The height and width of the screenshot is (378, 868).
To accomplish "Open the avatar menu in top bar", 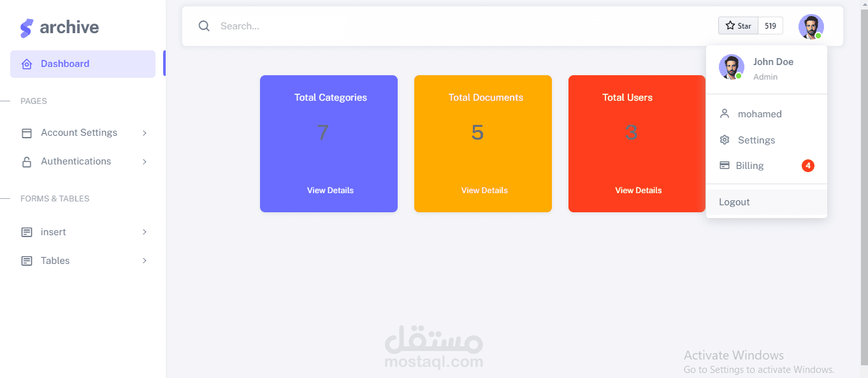I will tap(811, 27).
